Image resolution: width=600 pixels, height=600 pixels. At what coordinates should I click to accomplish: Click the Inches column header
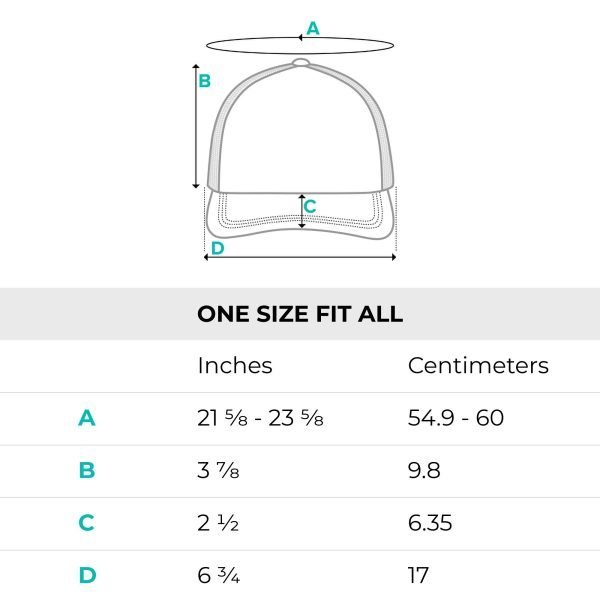pyautogui.click(x=235, y=365)
